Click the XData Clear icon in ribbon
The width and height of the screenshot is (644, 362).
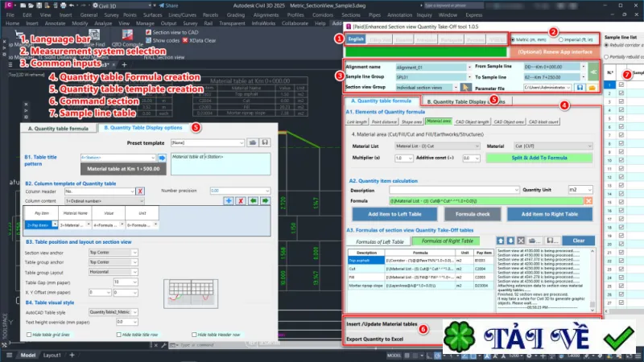click(185, 40)
